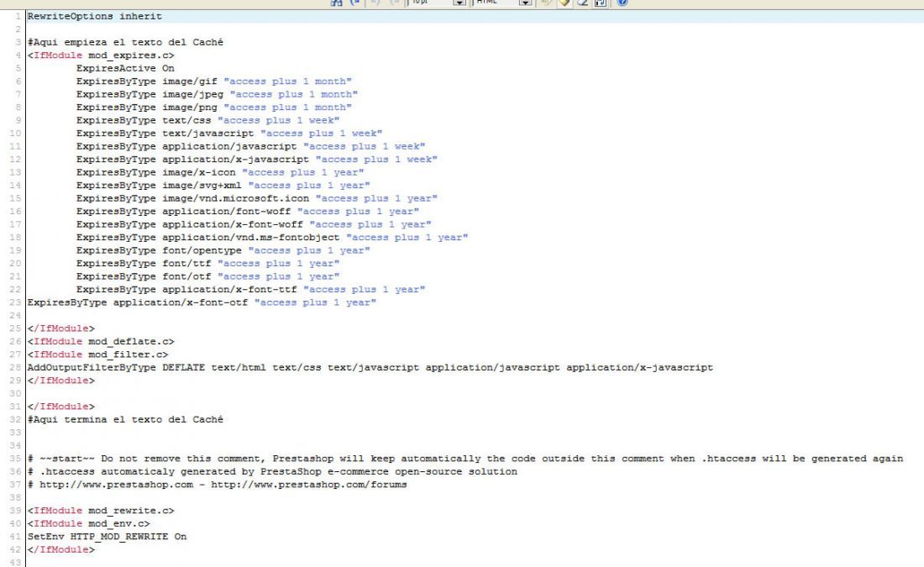Click the ExpiresByType image/vnd.microsoft.icon line
The height and width of the screenshot is (567, 924).
(x=257, y=198)
